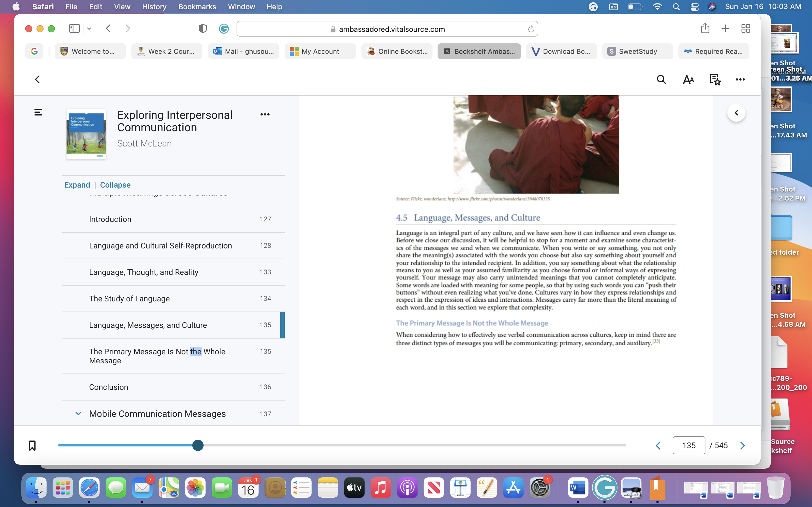Open text size reader preferences
The image size is (812, 507).
pyautogui.click(x=688, y=79)
